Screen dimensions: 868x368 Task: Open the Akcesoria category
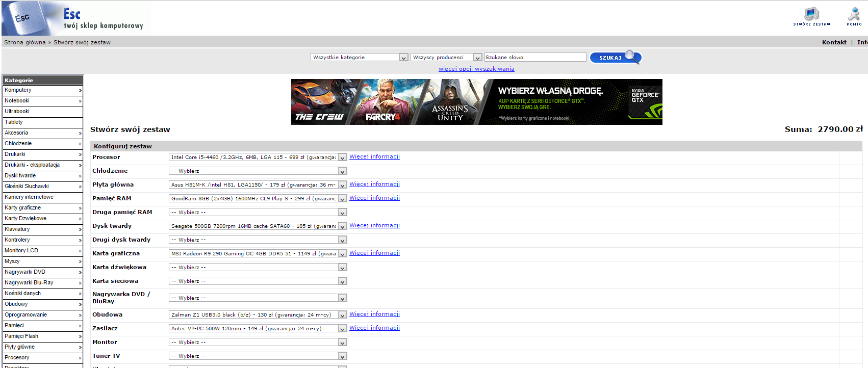pos(43,133)
